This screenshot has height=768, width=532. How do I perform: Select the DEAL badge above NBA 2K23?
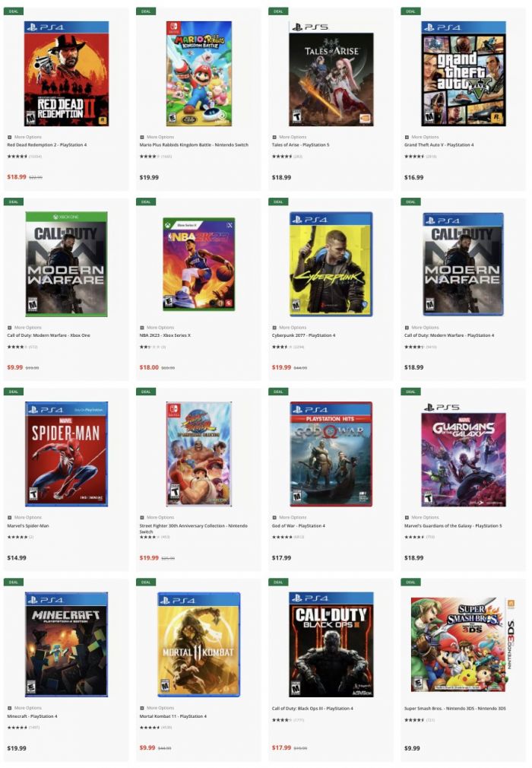(x=146, y=202)
